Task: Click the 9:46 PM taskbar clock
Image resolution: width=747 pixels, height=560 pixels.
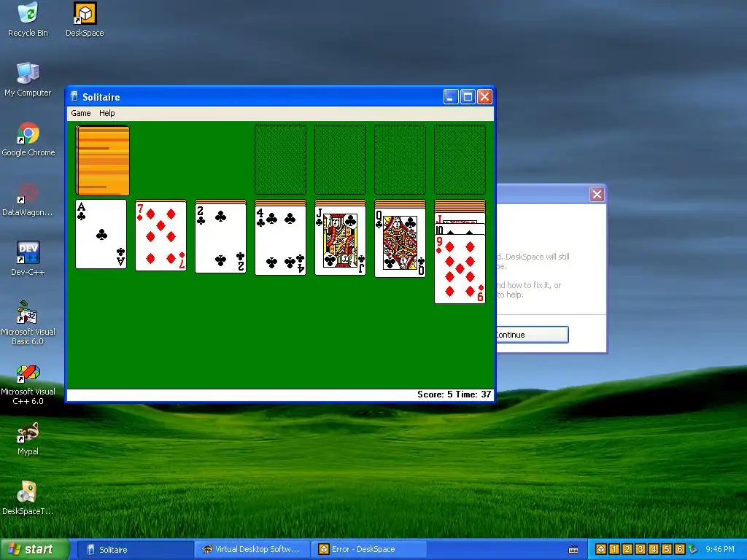Action: tap(720, 549)
